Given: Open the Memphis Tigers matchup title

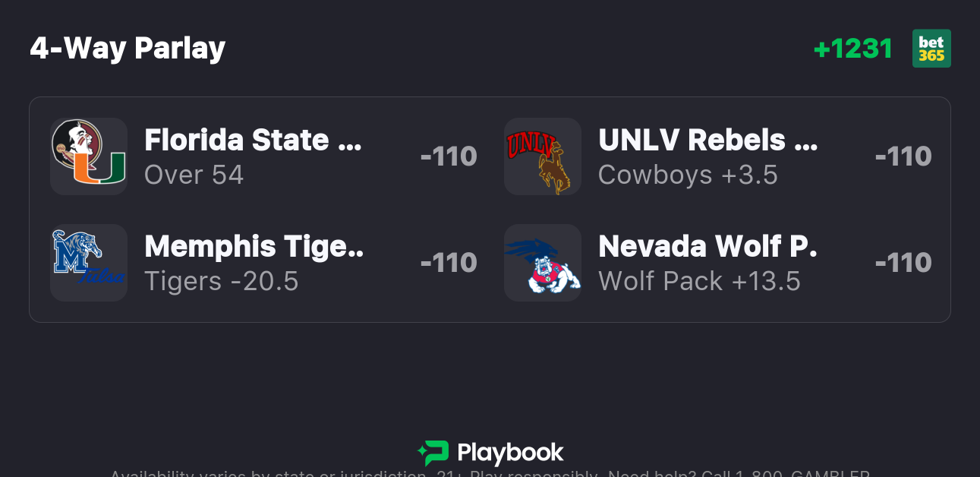Looking at the screenshot, I should coord(254,247).
